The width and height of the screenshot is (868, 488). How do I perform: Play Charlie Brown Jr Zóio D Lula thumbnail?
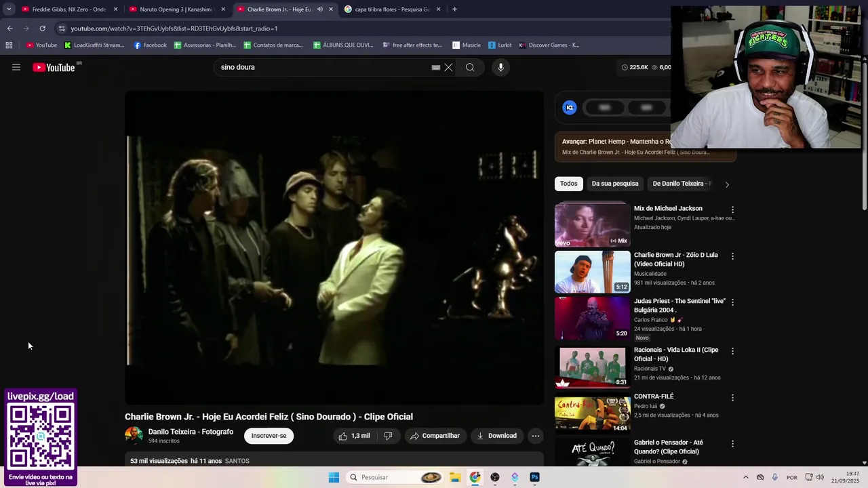pos(593,271)
